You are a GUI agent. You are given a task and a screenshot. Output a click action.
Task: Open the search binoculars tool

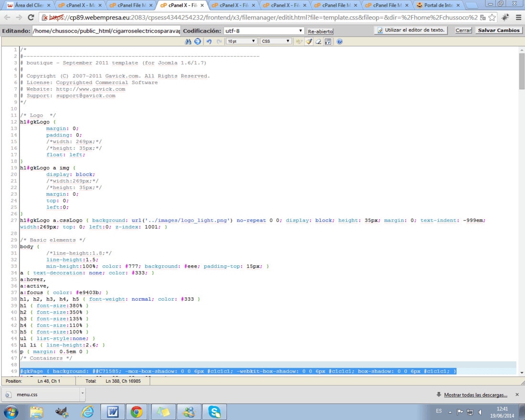(x=188, y=42)
